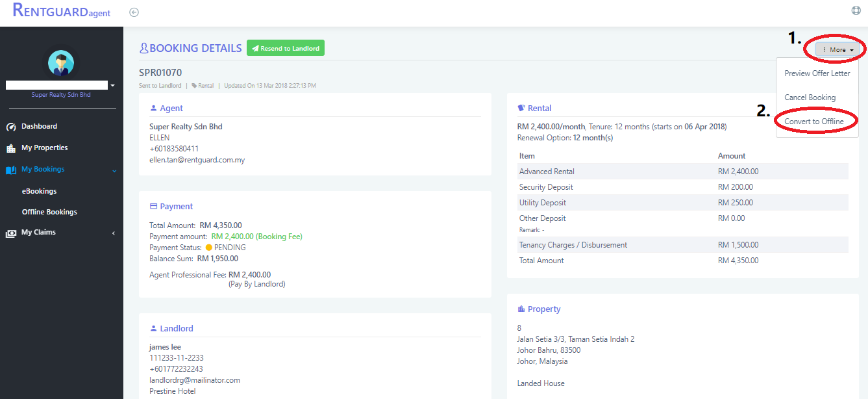Viewport: 868px width, 399px height.
Task: Click the Payment card icon
Action: pos(153,207)
